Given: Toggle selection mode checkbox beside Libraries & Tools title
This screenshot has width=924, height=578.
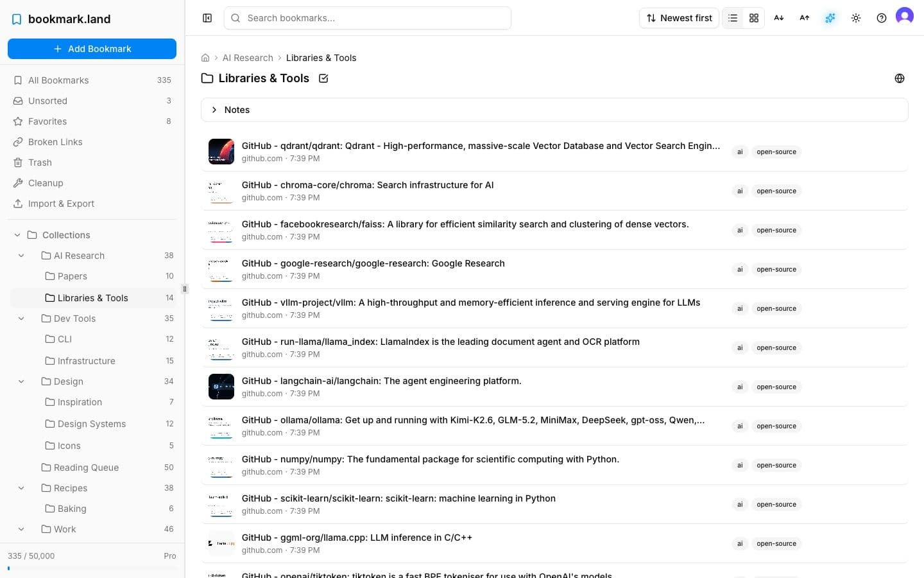Looking at the screenshot, I should (323, 78).
